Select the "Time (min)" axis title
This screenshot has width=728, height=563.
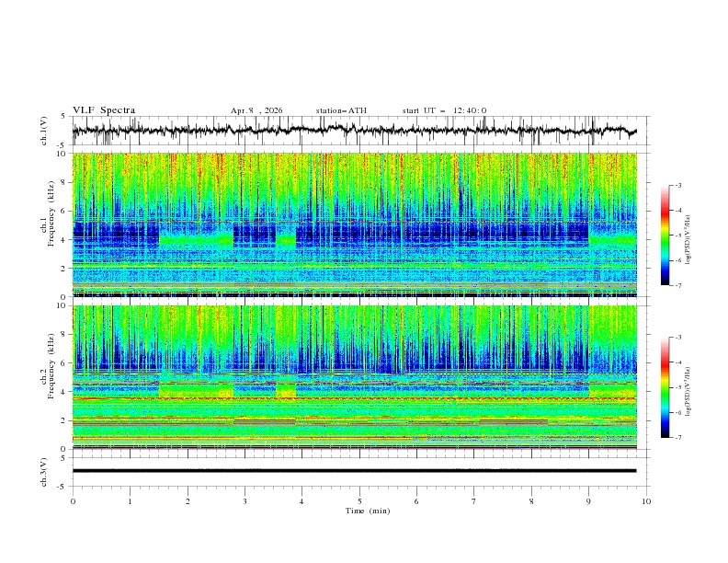(x=368, y=511)
